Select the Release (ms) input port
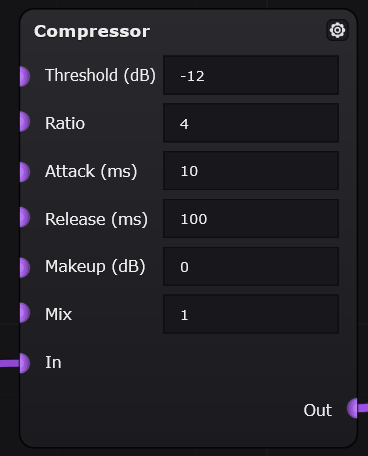The height and width of the screenshot is (456, 368). click(25, 217)
